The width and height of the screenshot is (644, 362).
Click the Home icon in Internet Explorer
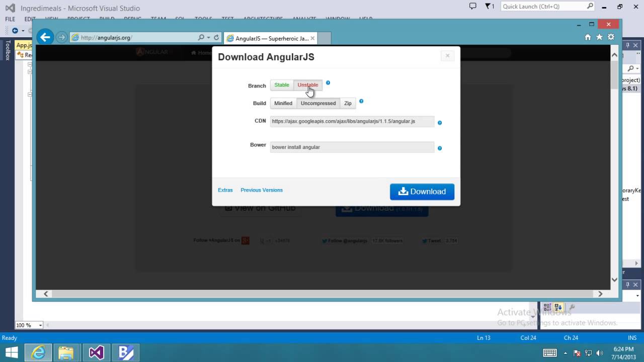[x=588, y=37]
